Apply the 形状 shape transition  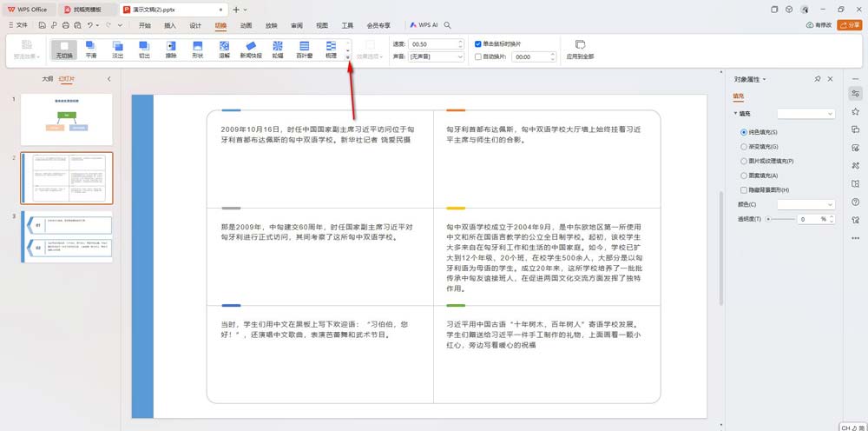(x=198, y=50)
